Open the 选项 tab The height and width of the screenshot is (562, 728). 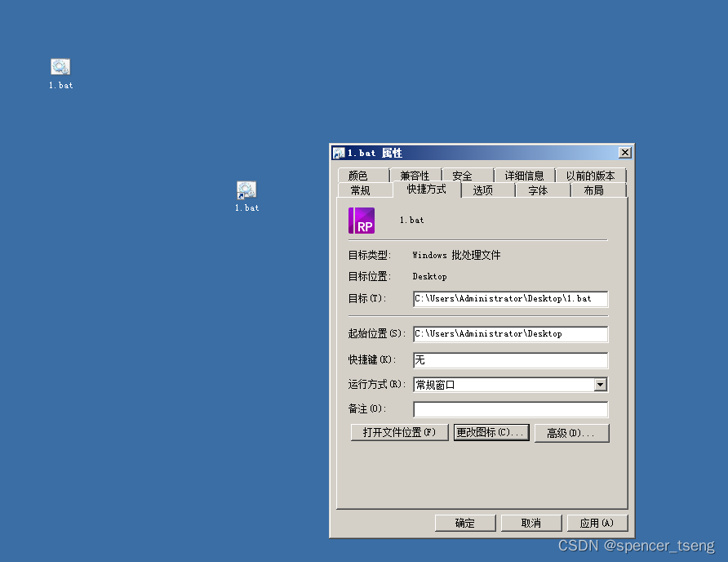tap(485, 190)
